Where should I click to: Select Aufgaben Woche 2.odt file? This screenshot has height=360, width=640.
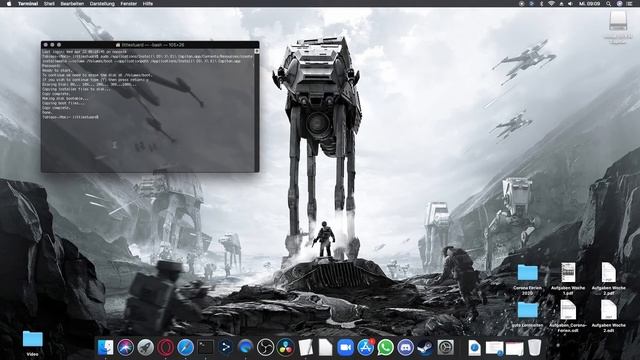608,310
